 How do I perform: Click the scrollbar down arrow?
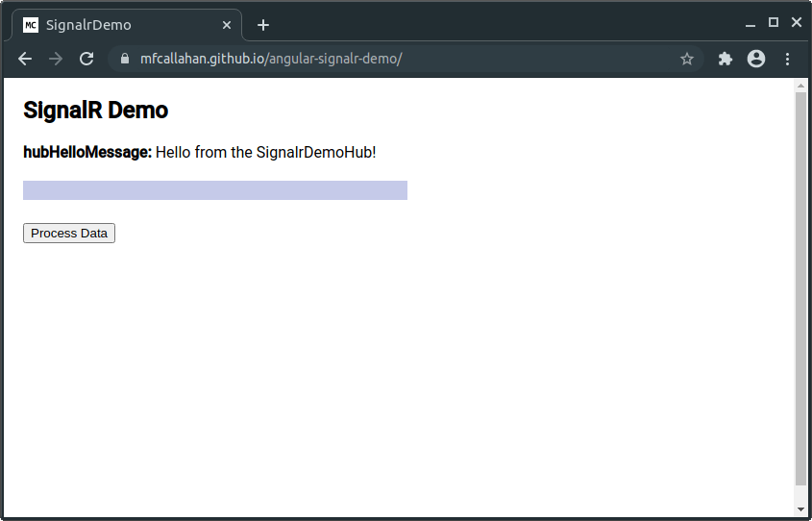coord(801,509)
